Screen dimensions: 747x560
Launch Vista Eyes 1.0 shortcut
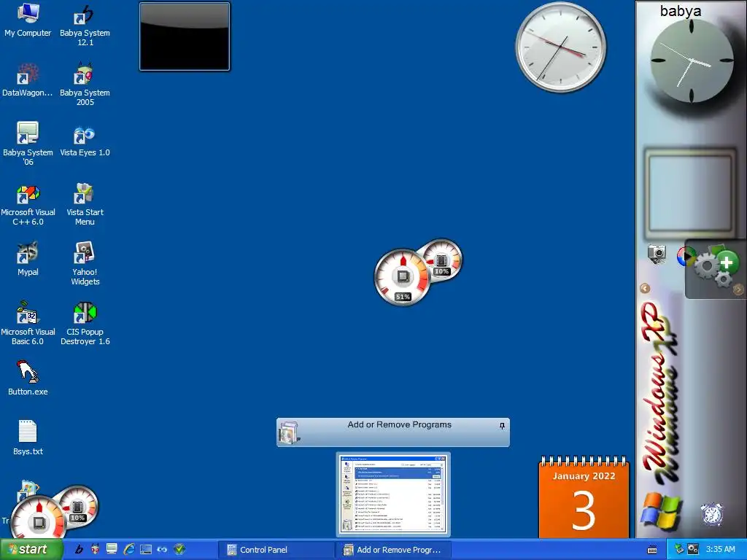coord(85,140)
